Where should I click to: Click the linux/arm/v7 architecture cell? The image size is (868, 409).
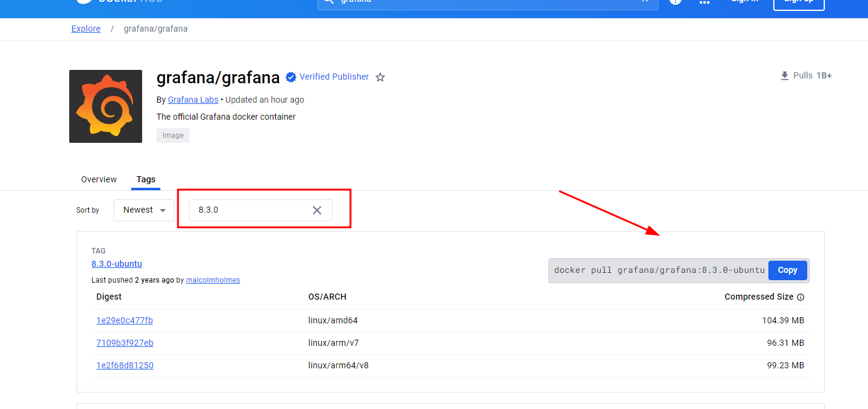click(333, 343)
